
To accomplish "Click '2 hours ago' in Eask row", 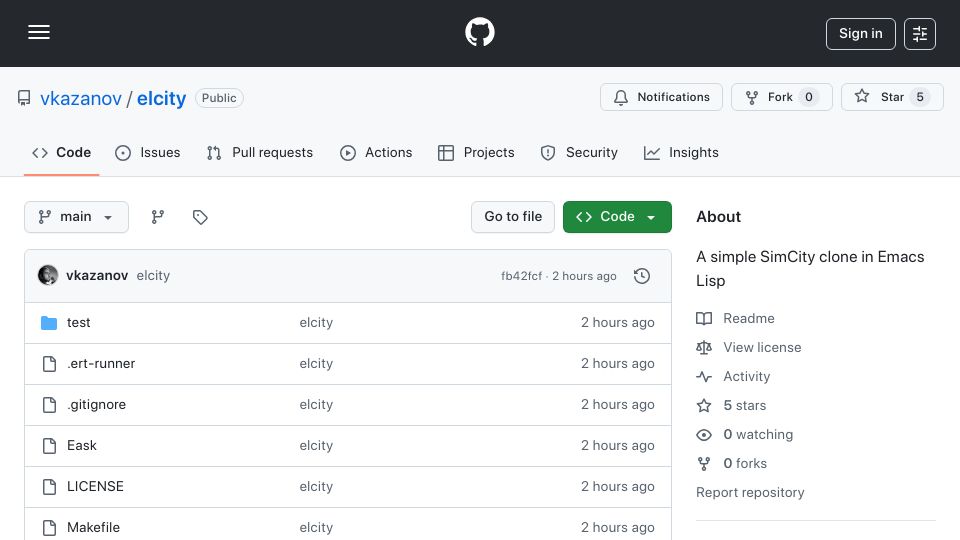I will (617, 446).
